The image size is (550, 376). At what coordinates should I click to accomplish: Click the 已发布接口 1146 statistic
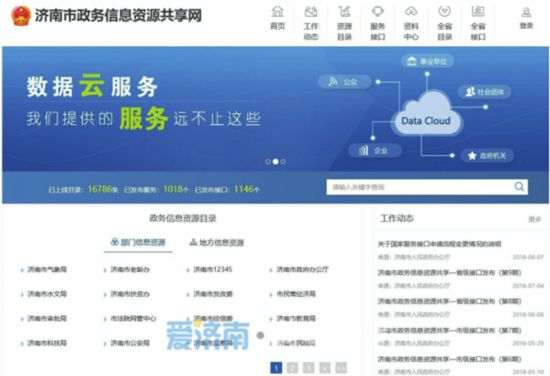[x=227, y=189]
